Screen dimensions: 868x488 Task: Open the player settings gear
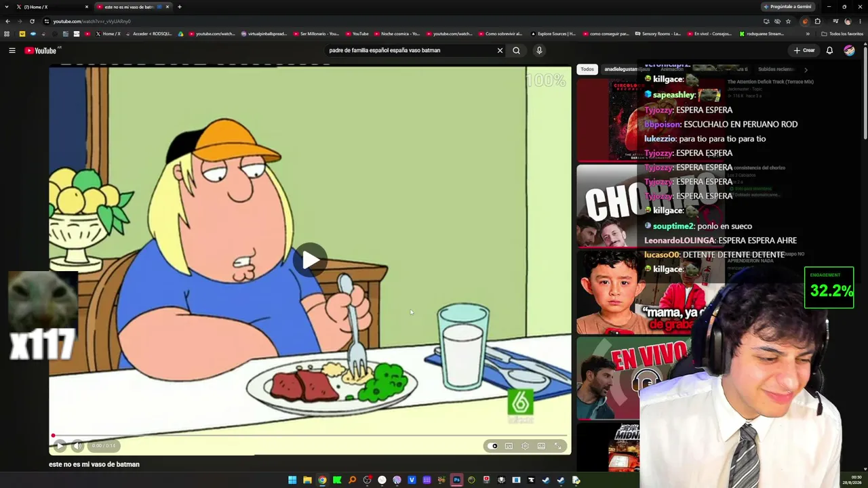tap(525, 446)
